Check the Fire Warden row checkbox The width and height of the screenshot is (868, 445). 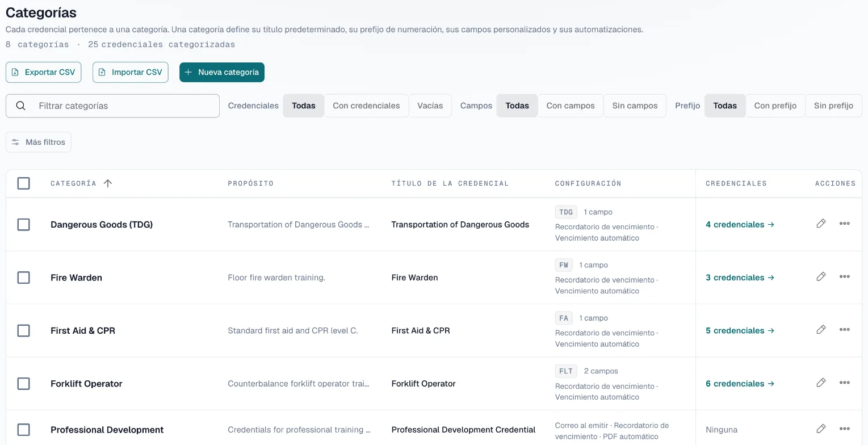(x=23, y=278)
